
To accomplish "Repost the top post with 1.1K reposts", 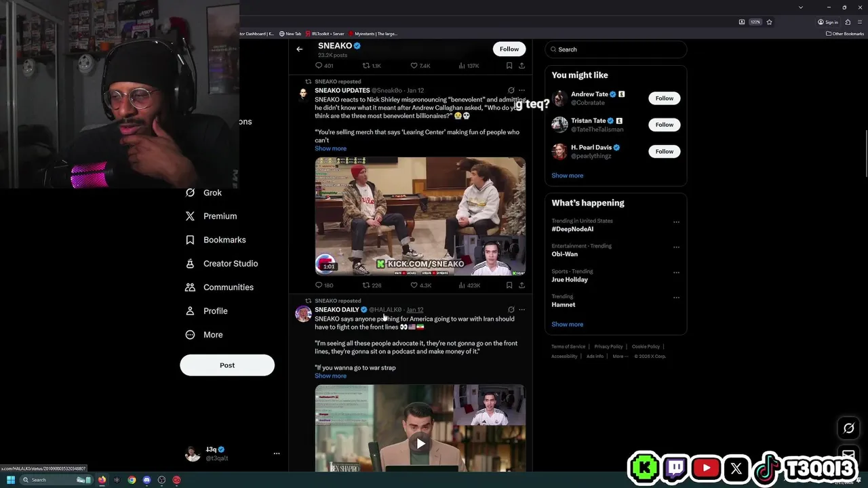I will point(372,66).
